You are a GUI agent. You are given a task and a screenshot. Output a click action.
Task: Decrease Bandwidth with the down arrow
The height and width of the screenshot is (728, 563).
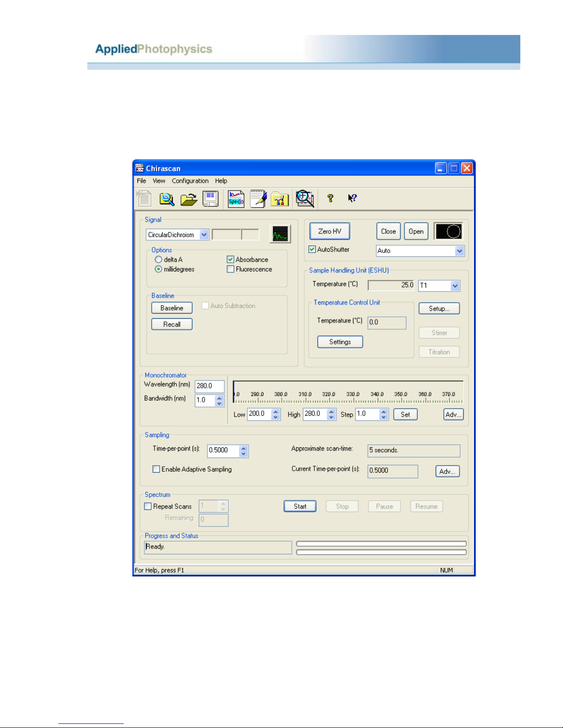point(219,403)
